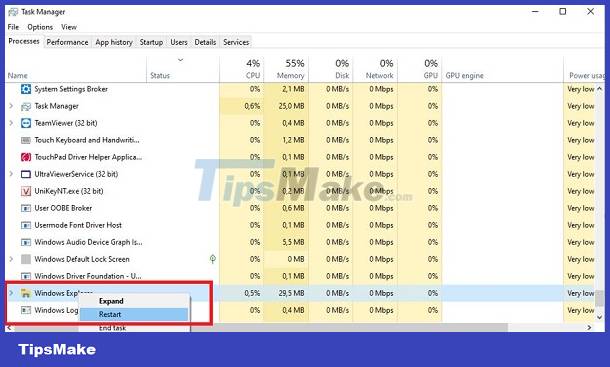Click the horizontal scrollbar right arrow
Image resolution: width=610 pixels, height=367 pixels.
click(589, 328)
